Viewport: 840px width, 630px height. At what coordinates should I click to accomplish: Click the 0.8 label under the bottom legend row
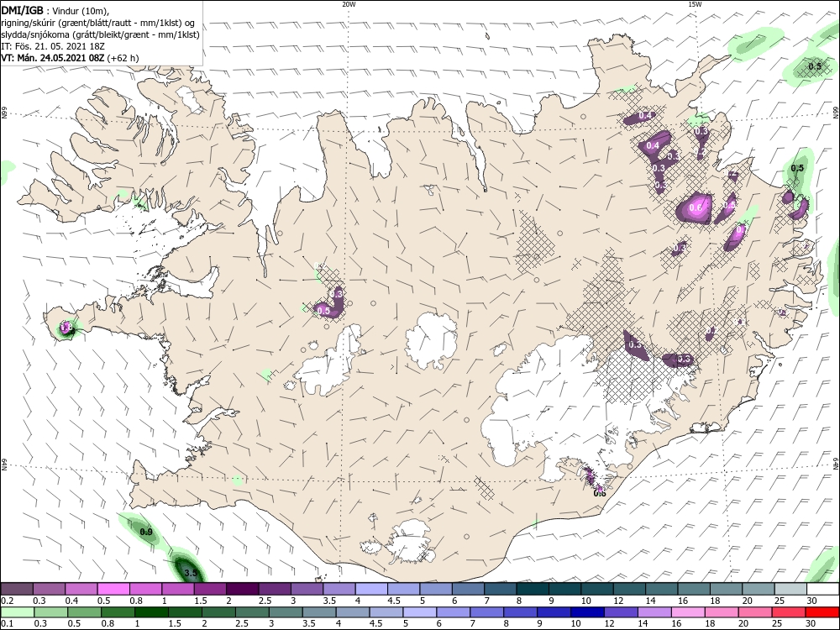click(108, 623)
